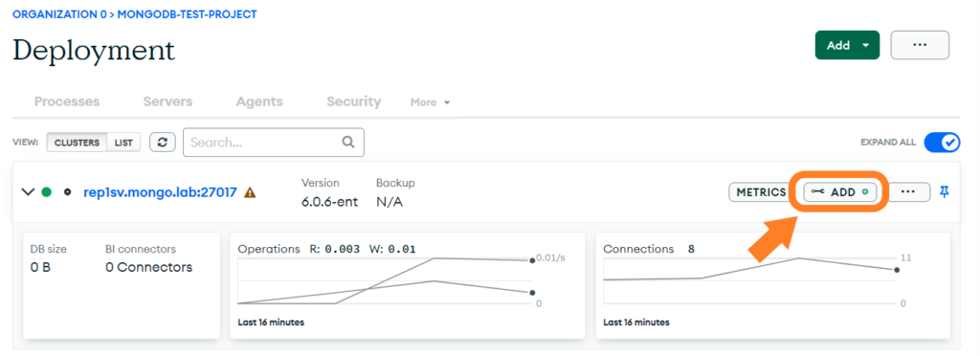
Task: Toggle the Expand All switch
Action: click(x=942, y=143)
